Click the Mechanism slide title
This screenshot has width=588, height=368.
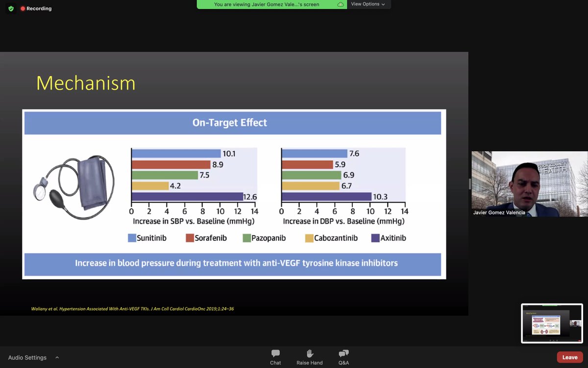86,83
